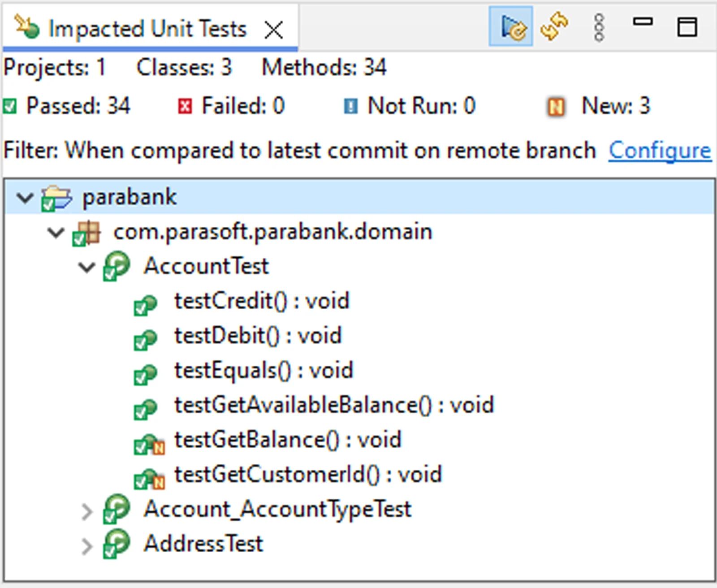The width and height of the screenshot is (717, 588).
Task: Click the com.parasoft.parabank.domain package icon
Action: [86, 233]
